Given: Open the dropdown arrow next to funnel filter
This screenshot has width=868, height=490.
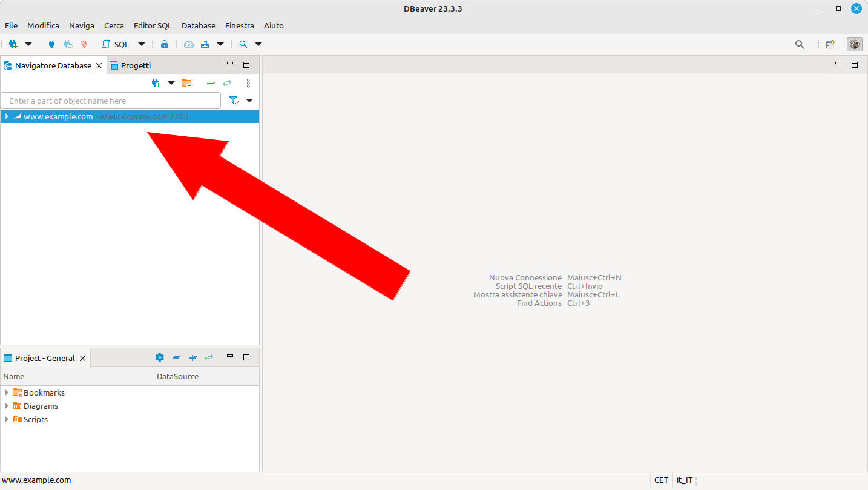Looking at the screenshot, I should (249, 101).
